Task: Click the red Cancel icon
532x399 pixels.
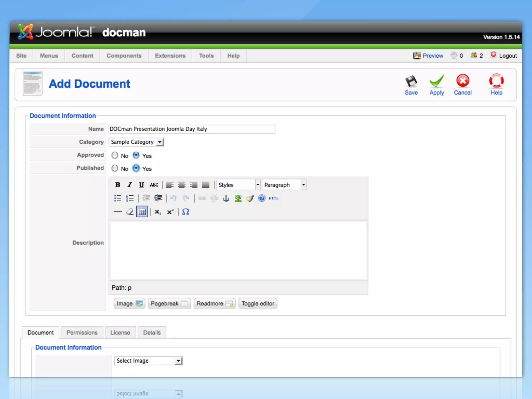Action: (x=463, y=81)
